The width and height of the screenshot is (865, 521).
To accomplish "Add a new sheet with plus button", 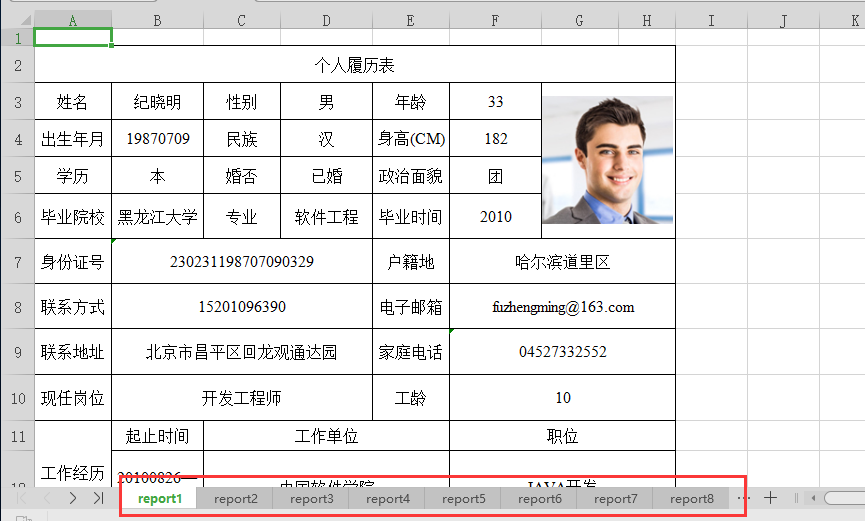I will coord(770,497).
